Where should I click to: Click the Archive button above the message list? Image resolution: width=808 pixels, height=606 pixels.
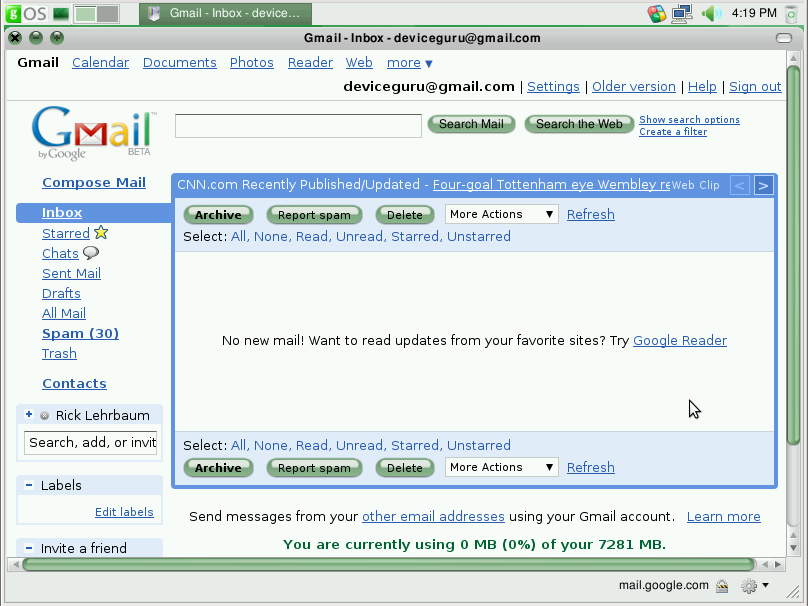click(218, 215)
